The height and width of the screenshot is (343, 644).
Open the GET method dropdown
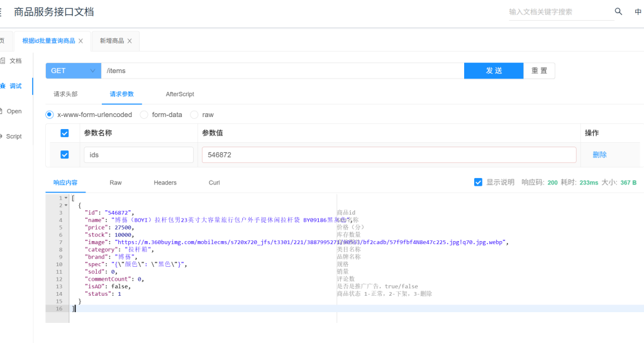(x=73, y=70)
